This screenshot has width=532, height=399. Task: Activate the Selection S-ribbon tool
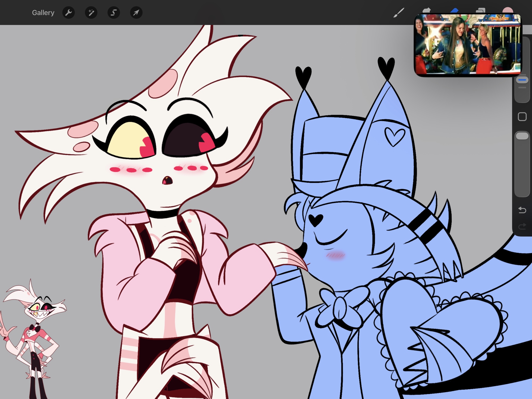click(114, 13)
